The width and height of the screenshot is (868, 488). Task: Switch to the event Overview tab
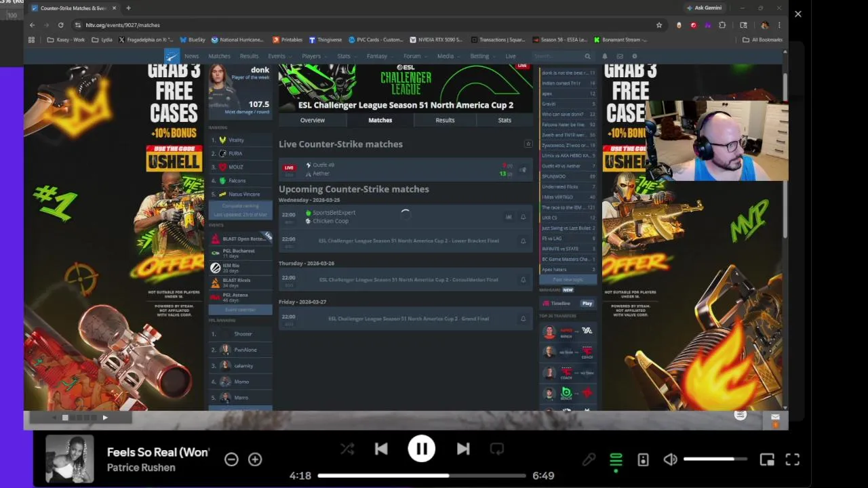[313, 120]
